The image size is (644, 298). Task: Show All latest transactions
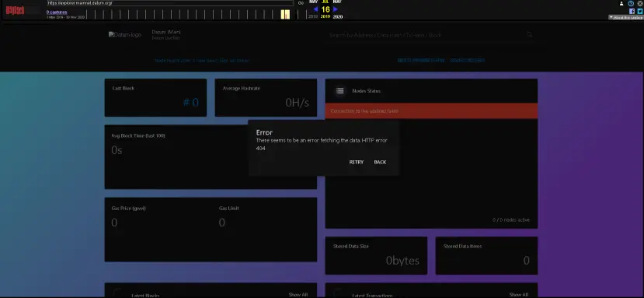click(x=519, y=295)
